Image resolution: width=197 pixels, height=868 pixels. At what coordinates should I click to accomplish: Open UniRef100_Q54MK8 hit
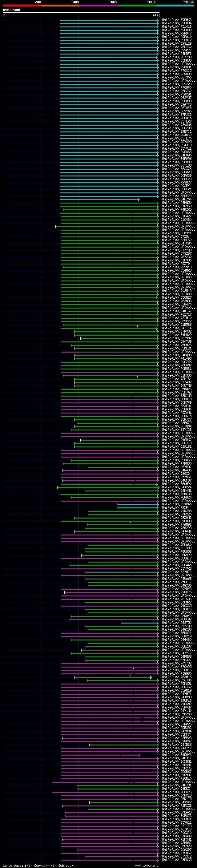(177, 271)
